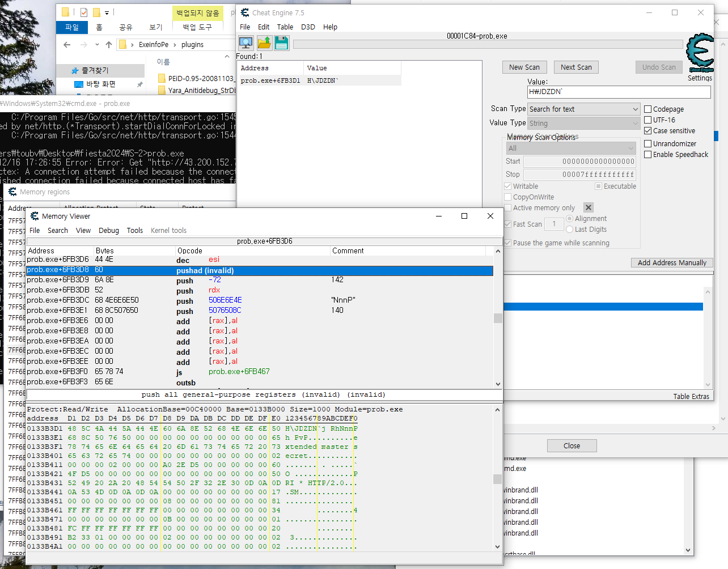Click the save floppy disk icon in Cheat Engine

pos(282,43)
